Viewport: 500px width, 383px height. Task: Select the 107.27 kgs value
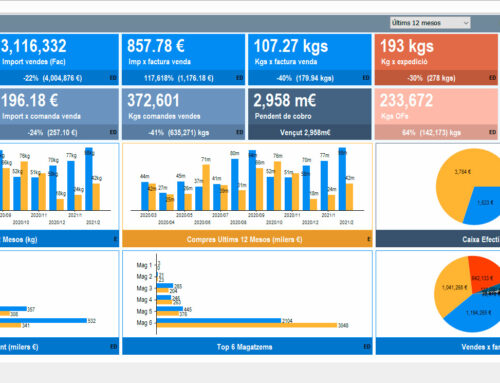click(291, 46)
